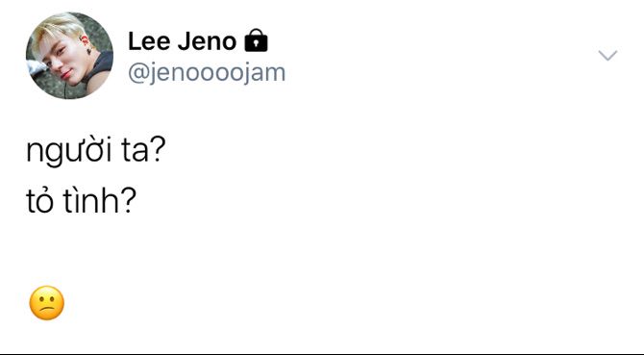Visit the @jenoooojam handle link

(x=207, y=73)
